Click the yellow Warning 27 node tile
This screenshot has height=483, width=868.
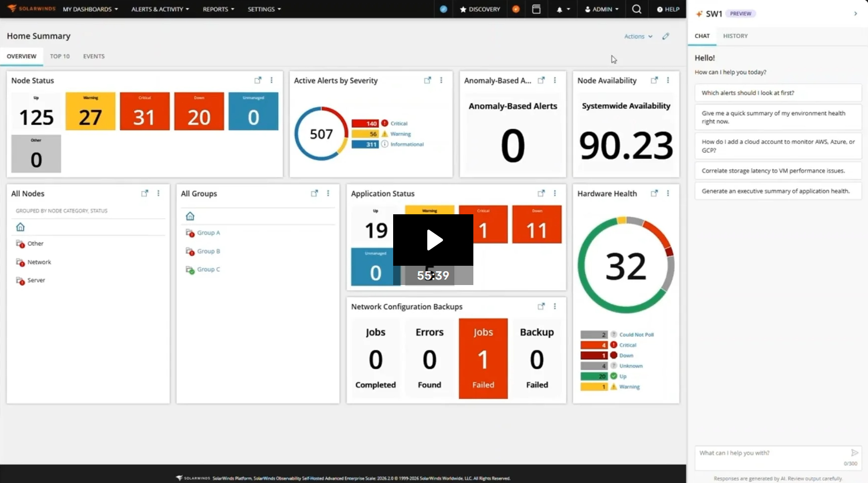(91, 111)
